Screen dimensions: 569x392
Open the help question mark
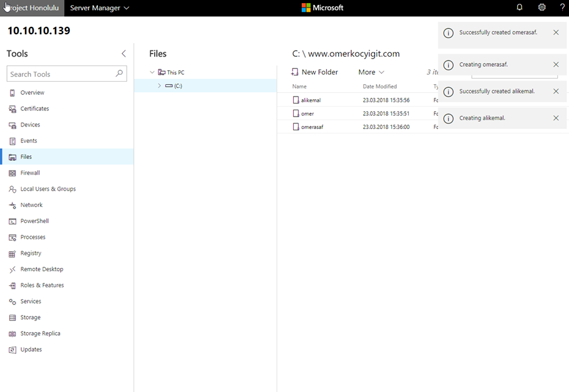tap(562, 7)
